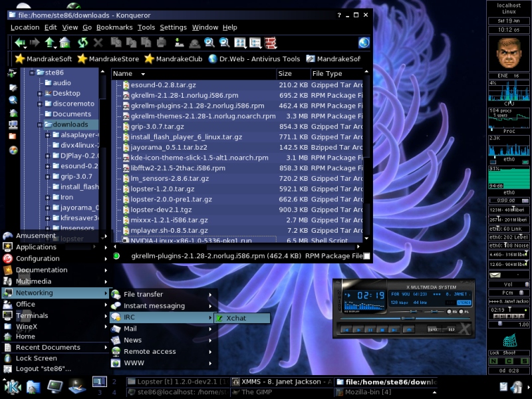The image size is (532, 399).
Task: Open the Remote access submenu
Action: (163, 352)
